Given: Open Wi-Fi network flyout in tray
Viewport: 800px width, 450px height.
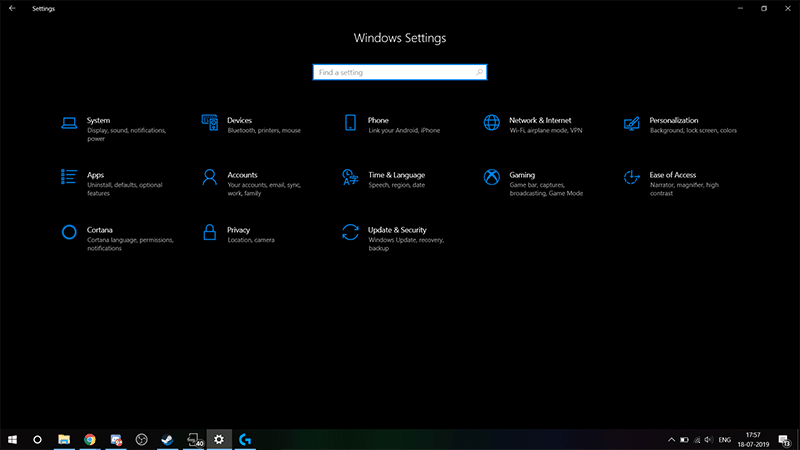Looking at the screenshot, I should coord(696,440).
